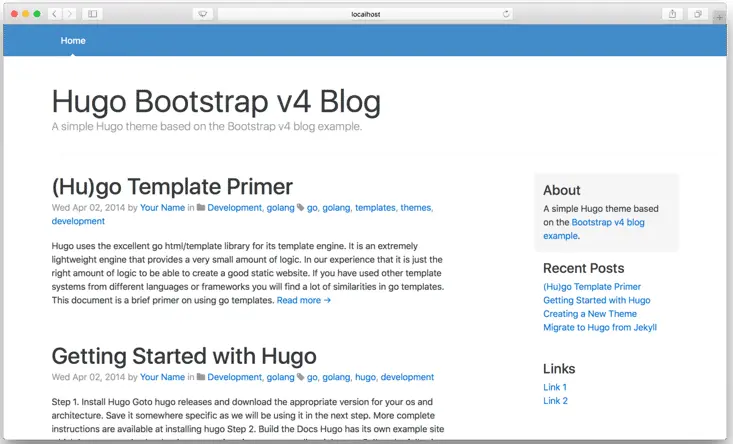
Task: Open recent post Getting Started with Hugo in sidebar
Action: (596, 300)
